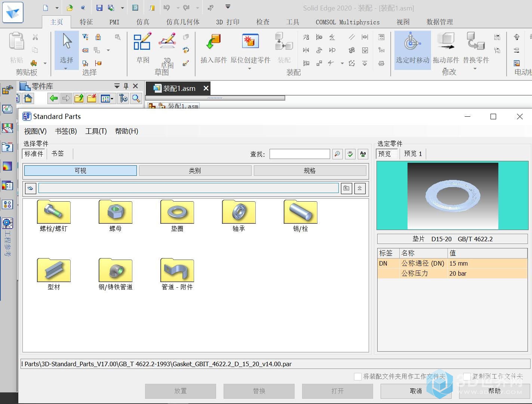Click the green back arrow in 零件库 panel

(x=54, y=98)
